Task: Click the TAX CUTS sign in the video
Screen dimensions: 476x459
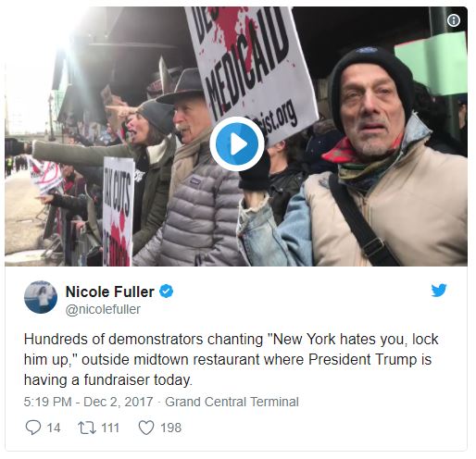Action: [118, 211]
